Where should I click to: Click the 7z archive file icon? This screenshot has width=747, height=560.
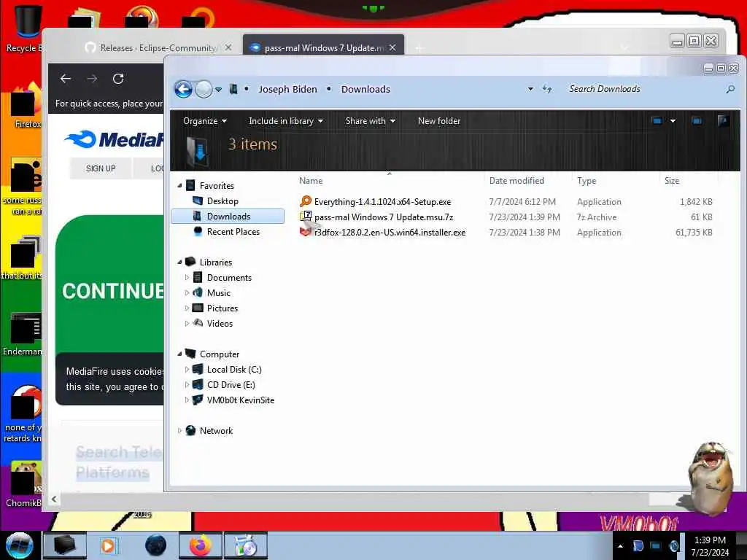coord(306,217)
